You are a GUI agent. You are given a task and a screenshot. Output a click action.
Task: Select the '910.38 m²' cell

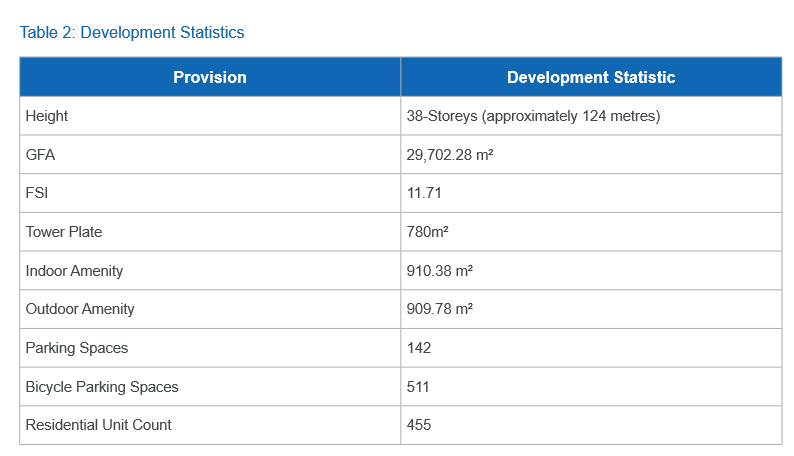point(440,271)
